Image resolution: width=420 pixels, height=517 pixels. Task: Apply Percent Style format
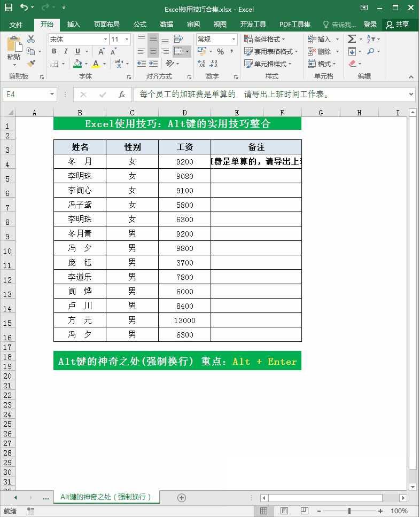pyautogui.click(x=220, y=51)
